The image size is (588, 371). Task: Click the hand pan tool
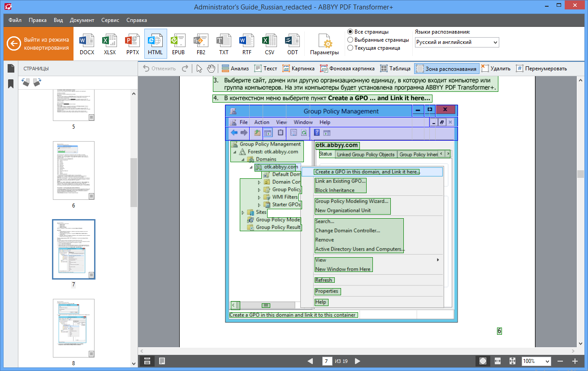211,69
